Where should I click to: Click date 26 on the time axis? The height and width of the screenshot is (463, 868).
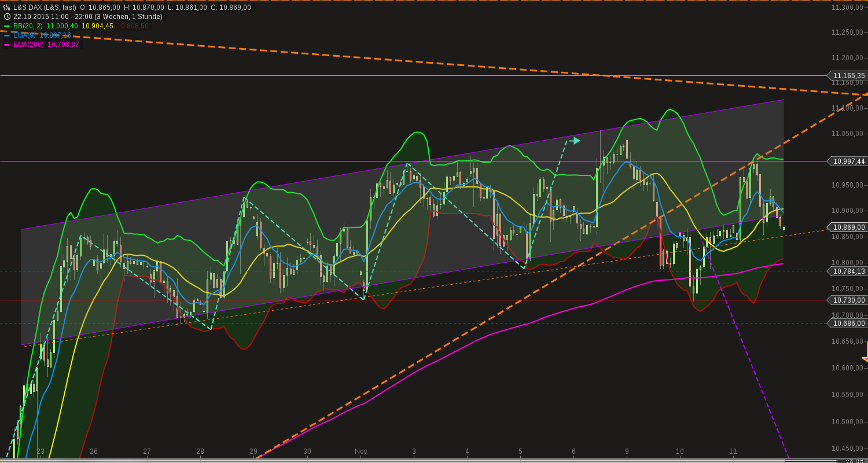click(94, 451)
